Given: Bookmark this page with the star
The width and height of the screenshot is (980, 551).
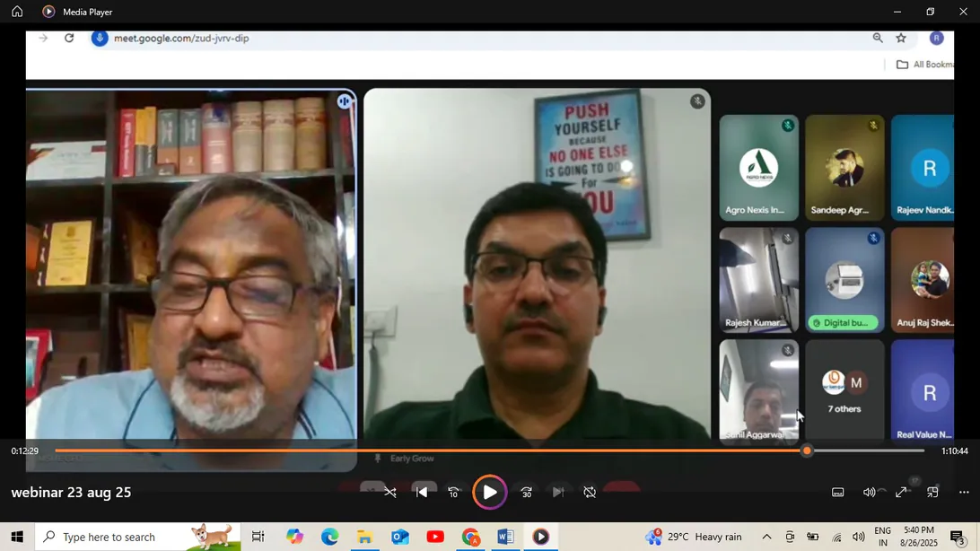Looking at the screenshot, I should pyautogui.click(x=901, y=38).
